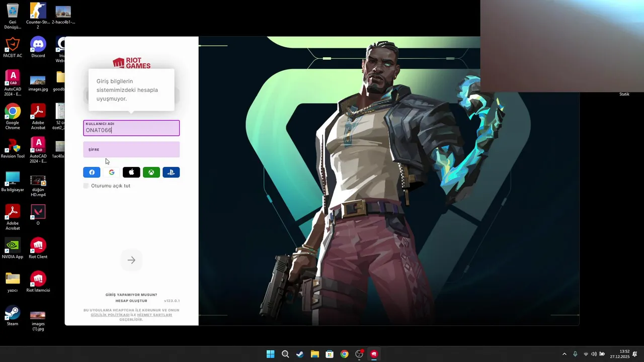Select the 'Bu bilgisayar' desktop icon

(13, 182)
